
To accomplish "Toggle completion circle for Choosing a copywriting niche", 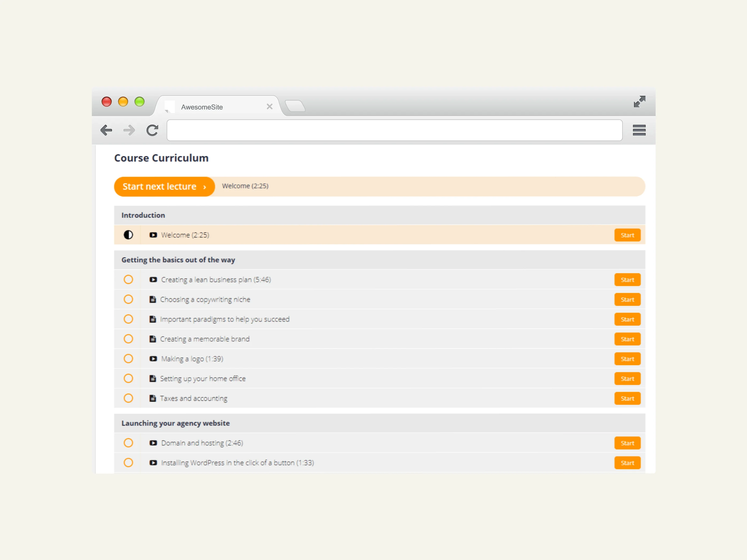I will pyautogui.click(x=128, y=299).
